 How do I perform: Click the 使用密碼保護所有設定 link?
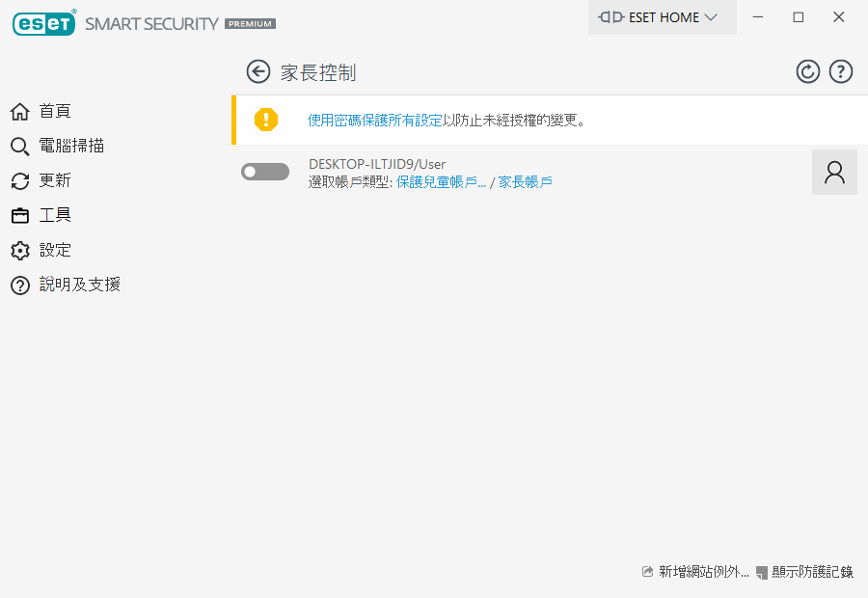coord(374,121)
